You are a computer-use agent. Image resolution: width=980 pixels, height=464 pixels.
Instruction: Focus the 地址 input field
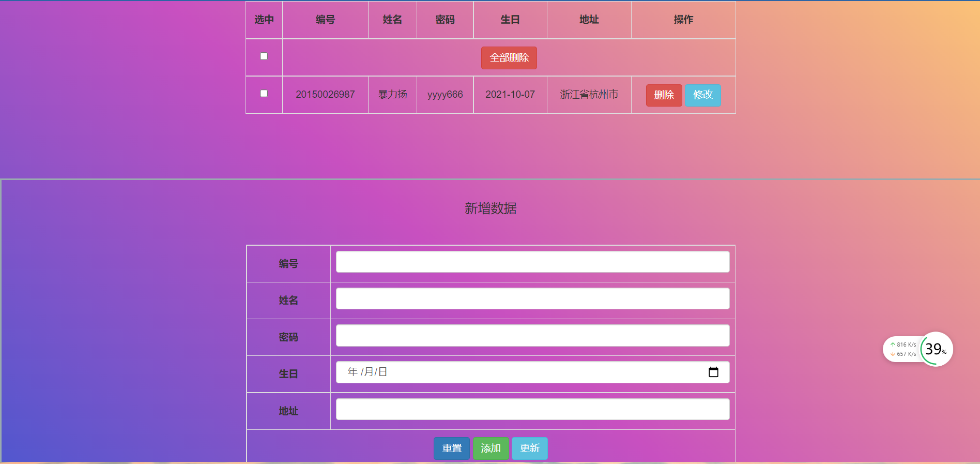pos(532,409)
